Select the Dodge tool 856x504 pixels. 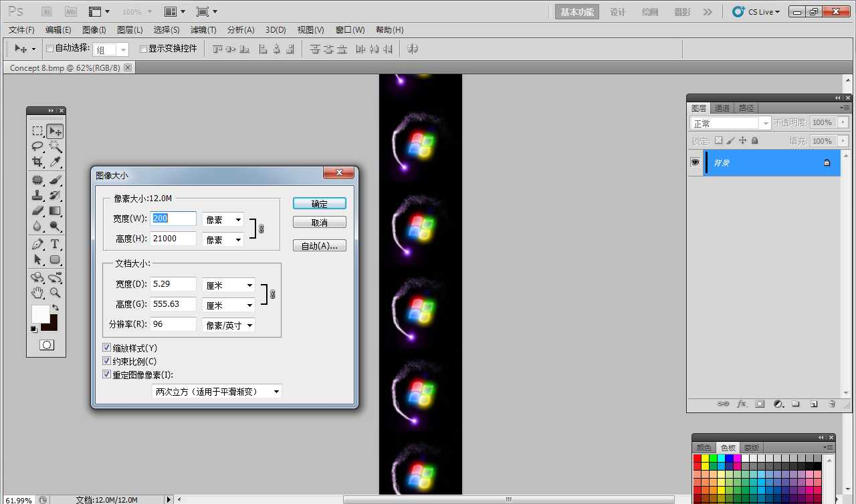(x=55, y=226)
